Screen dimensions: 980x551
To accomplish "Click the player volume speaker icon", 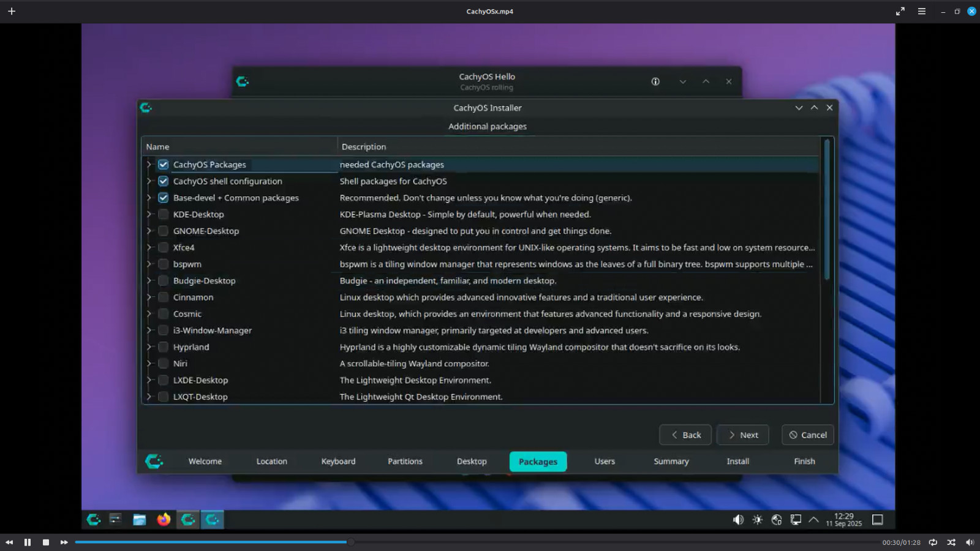I will coord(970,542).
